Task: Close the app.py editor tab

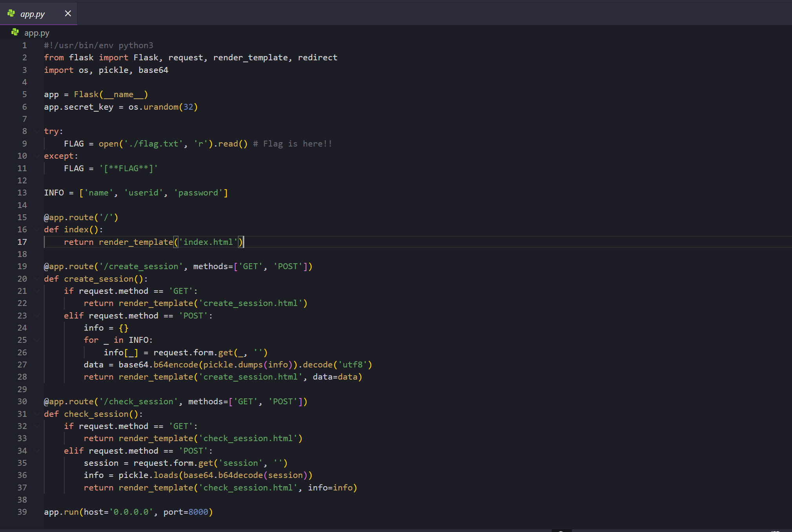Action: tap(68, 13)
